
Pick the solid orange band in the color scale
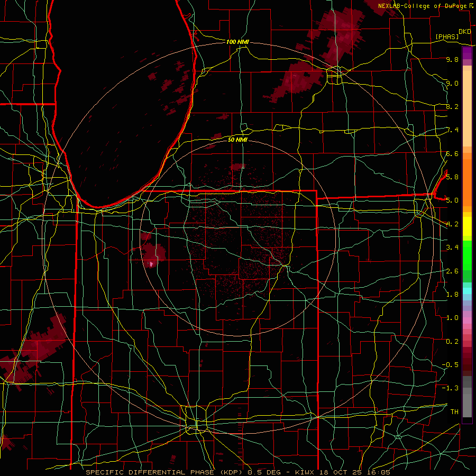[x=467, y=182]
